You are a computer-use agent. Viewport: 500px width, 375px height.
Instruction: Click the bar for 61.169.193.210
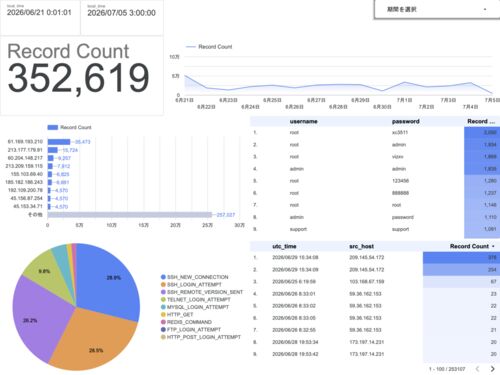coord(59,142)
